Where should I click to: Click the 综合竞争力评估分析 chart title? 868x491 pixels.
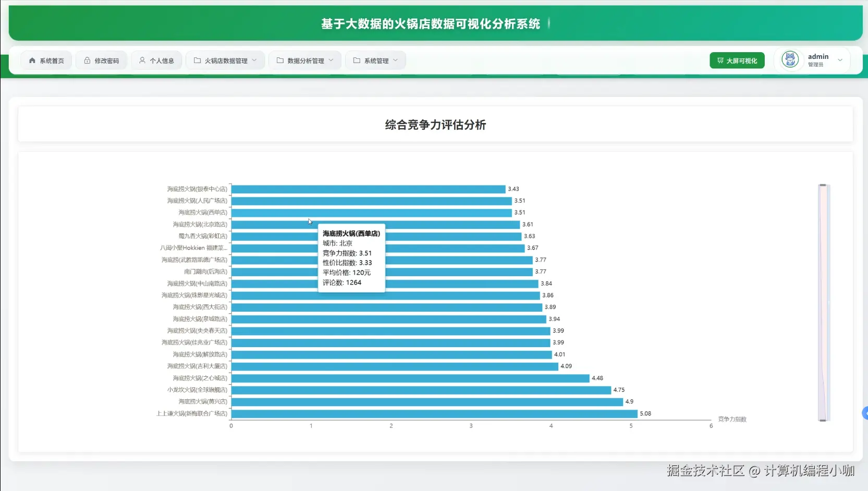[x=435, y=125]
